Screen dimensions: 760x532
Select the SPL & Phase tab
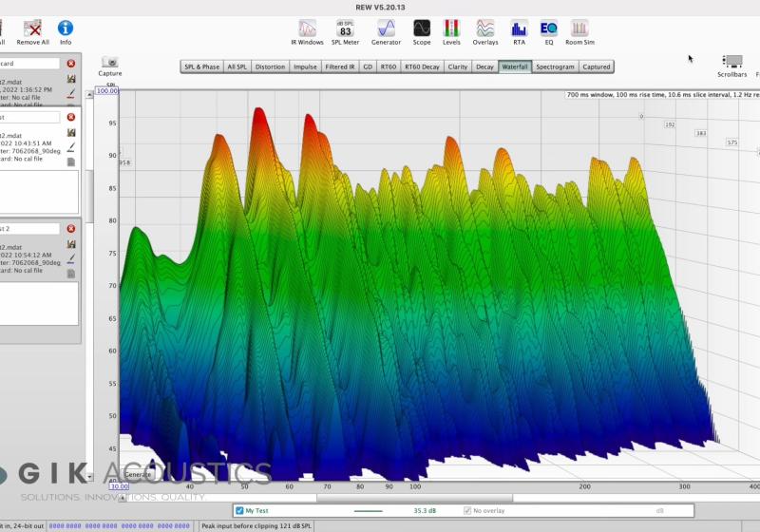click(201, 66)
